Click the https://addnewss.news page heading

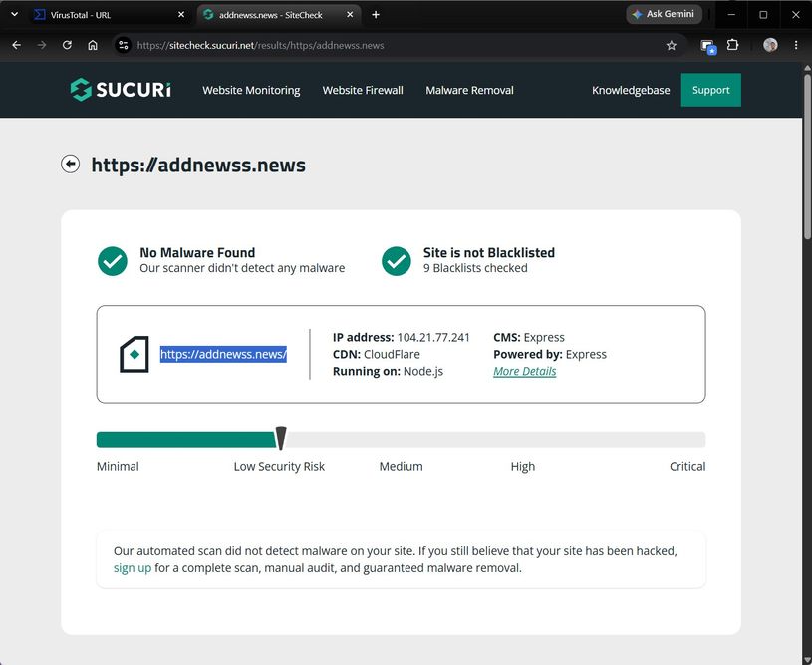[x=198, y=165]
